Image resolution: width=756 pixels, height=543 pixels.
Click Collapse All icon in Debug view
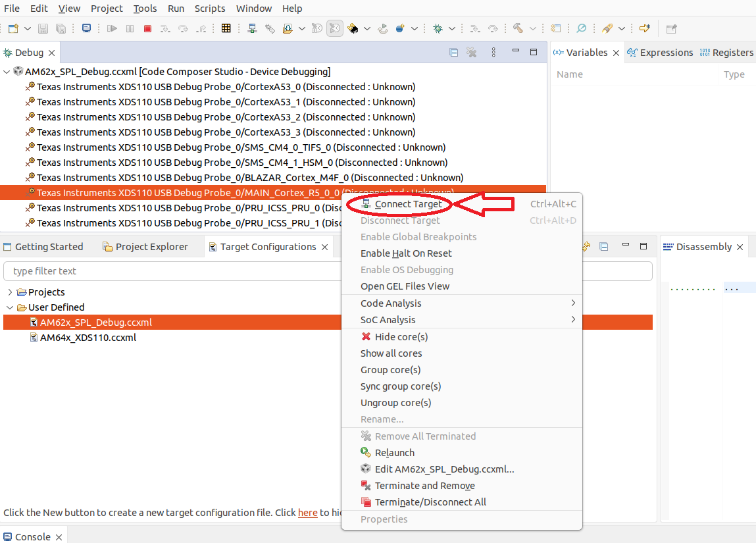point(453,53)
